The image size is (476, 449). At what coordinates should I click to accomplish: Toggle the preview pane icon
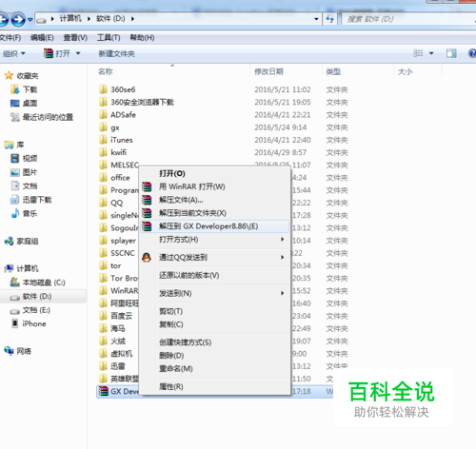[x=451, y=53]
